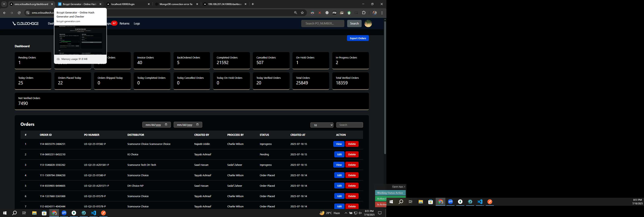
Task: Open calendar picker of second date field
Action: click(x=197, y=125)
